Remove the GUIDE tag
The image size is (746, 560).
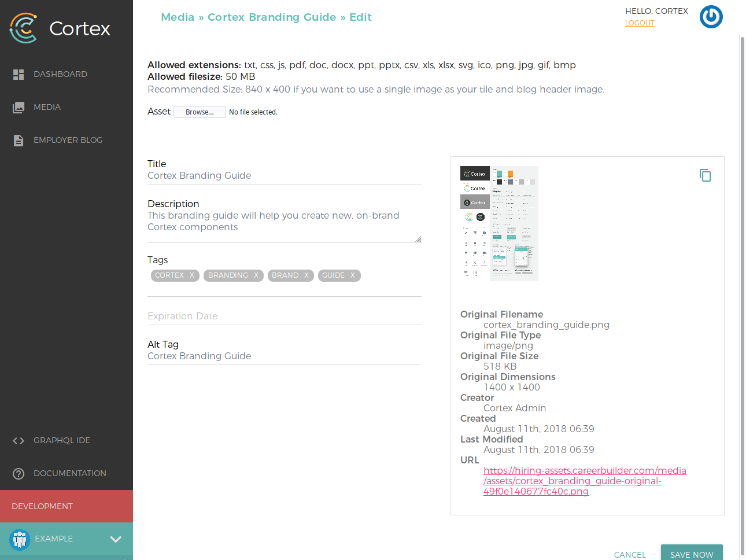point(353,275)
